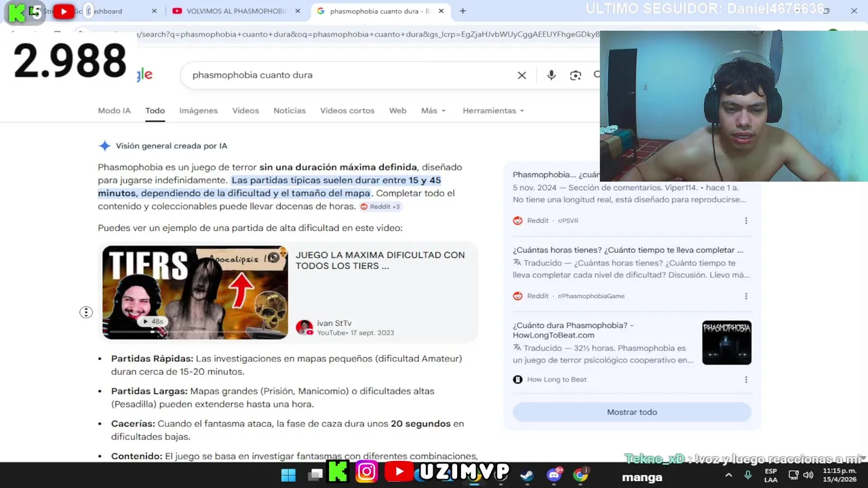
Task: Open the Reddit +3 sources chip
Action: click(380, 207)
